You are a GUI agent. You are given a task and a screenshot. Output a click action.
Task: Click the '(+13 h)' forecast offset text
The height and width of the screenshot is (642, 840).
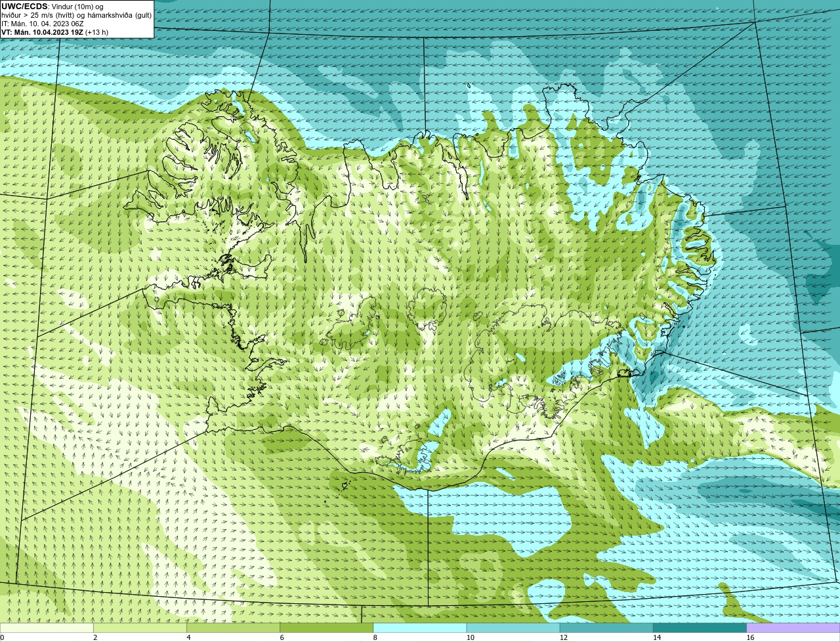click(x=97, y=32)
